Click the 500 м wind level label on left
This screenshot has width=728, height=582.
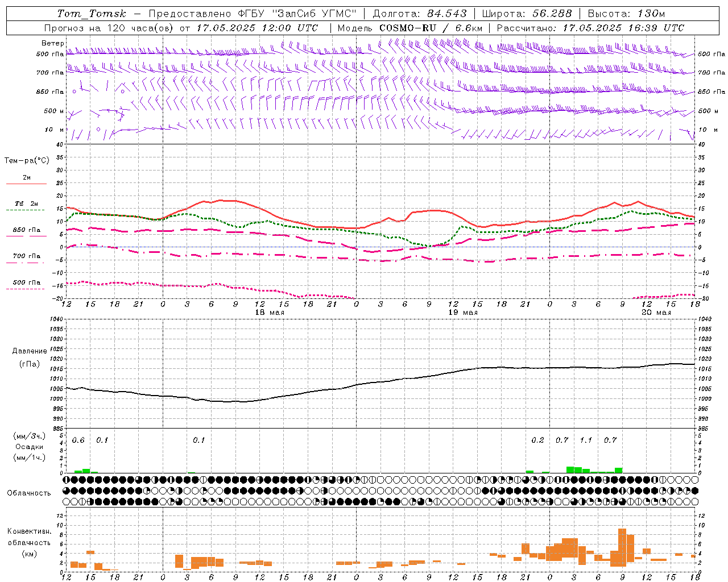[54, 111]
